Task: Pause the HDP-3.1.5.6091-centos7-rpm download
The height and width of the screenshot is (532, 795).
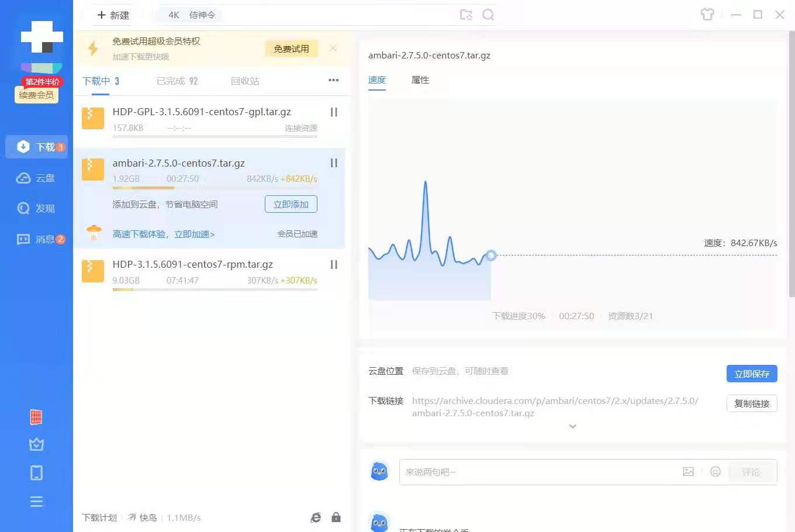Action: [x=334, y=264]
